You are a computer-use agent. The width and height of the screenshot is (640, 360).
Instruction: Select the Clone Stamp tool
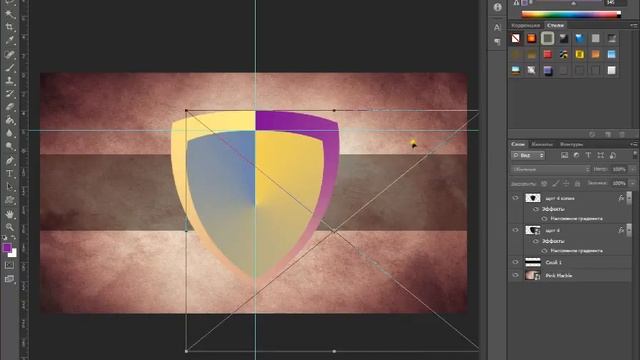click(10, 81)
